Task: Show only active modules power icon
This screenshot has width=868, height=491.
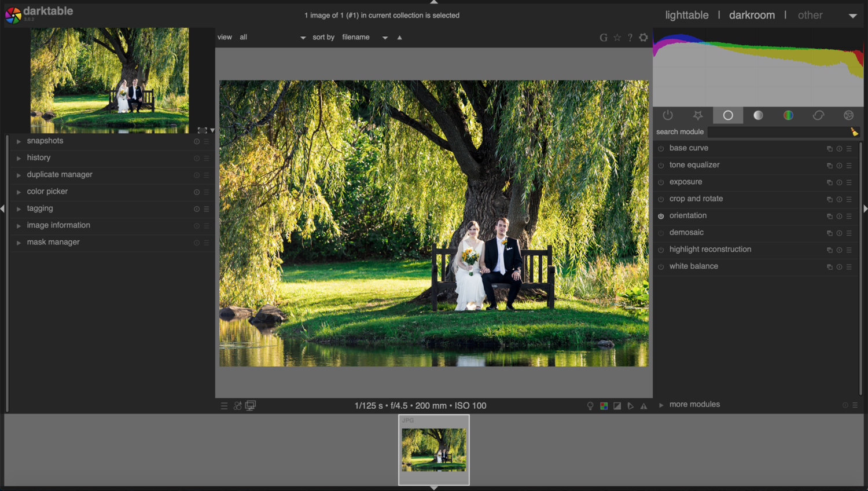Action: tap(668, 115)
